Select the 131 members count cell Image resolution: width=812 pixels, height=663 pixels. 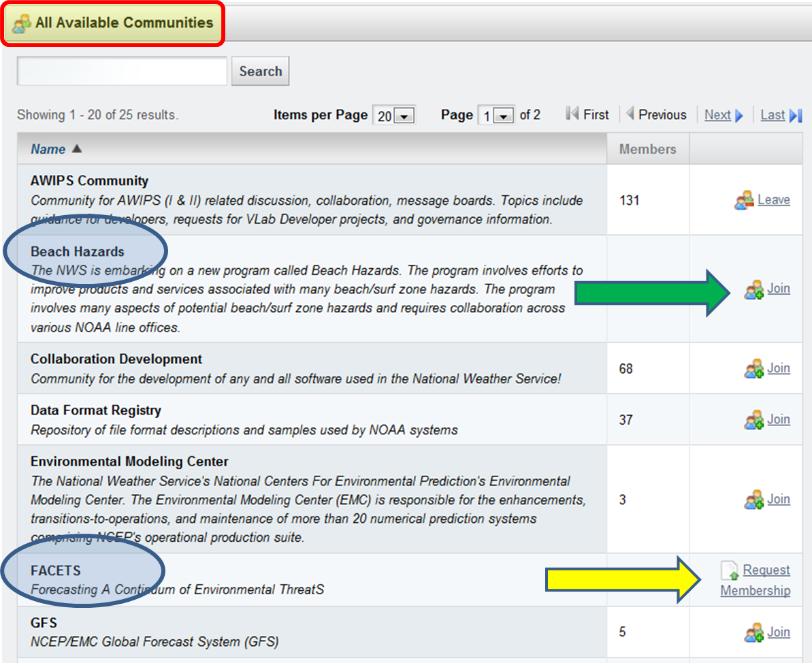(x=648, y=200)
